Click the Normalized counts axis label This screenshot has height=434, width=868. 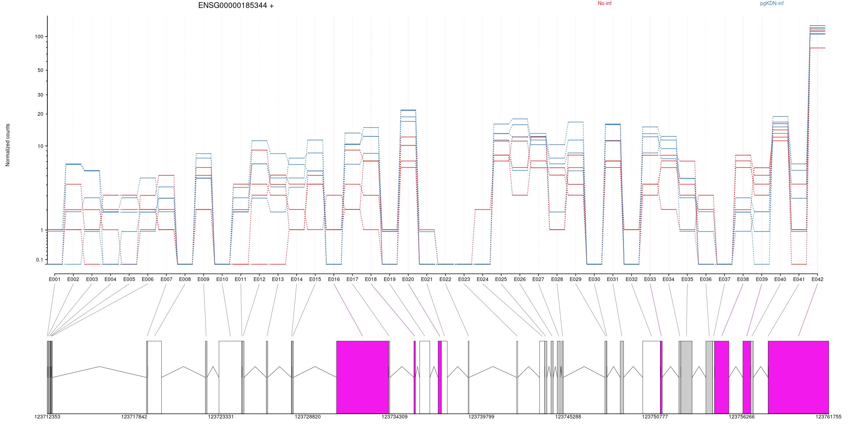coord(8,145)
